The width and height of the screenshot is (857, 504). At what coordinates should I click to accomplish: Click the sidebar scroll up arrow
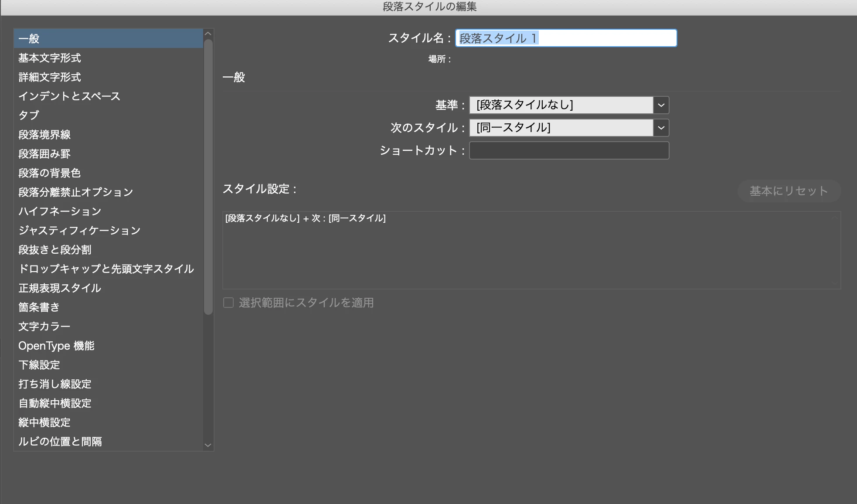point(208,34)
